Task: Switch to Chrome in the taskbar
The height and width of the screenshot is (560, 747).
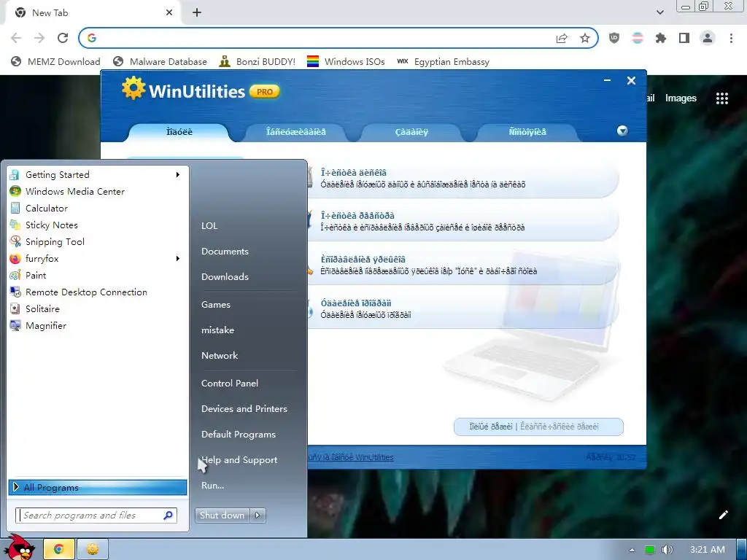Action: click(x=58, y=549)
